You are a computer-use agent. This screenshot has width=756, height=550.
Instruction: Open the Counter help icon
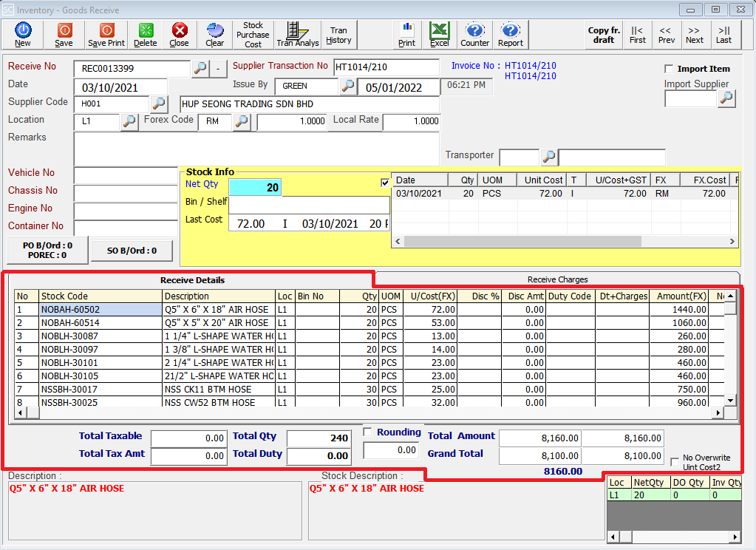[474, 35]
